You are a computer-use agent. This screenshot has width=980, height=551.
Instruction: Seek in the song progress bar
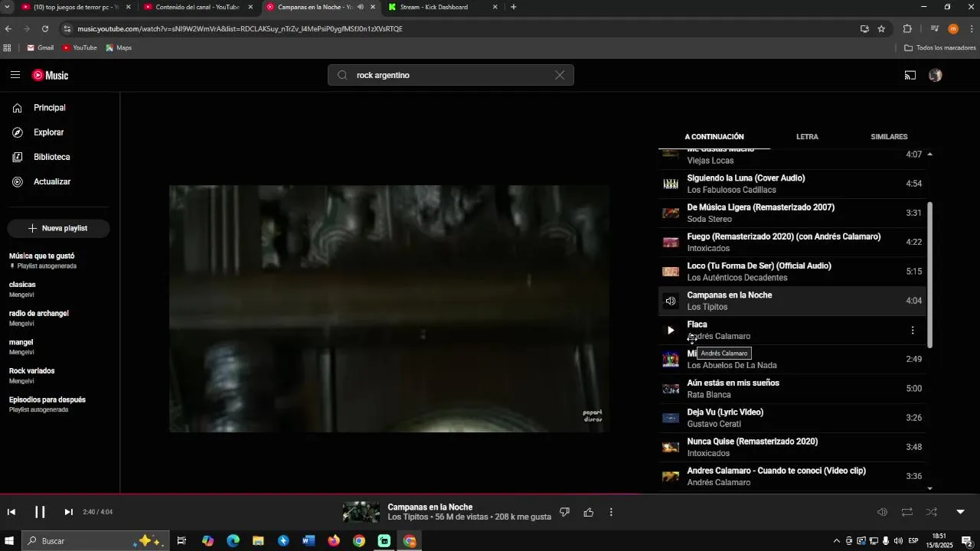coord(490,494)
